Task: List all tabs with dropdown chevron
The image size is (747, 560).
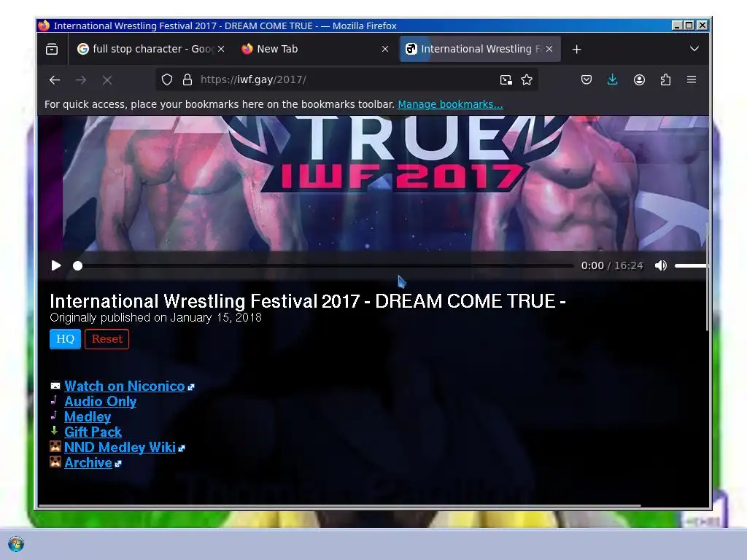Action: pyautogui.click(x=694, y=49)
